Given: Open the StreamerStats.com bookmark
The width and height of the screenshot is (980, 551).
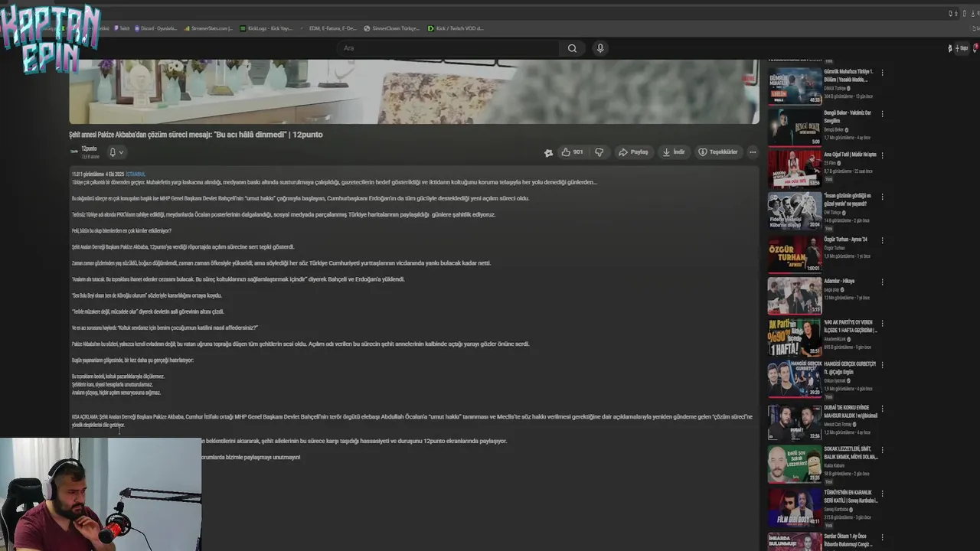Looking at the screenshot, I should pyautogui.click(x=208, y=28).
